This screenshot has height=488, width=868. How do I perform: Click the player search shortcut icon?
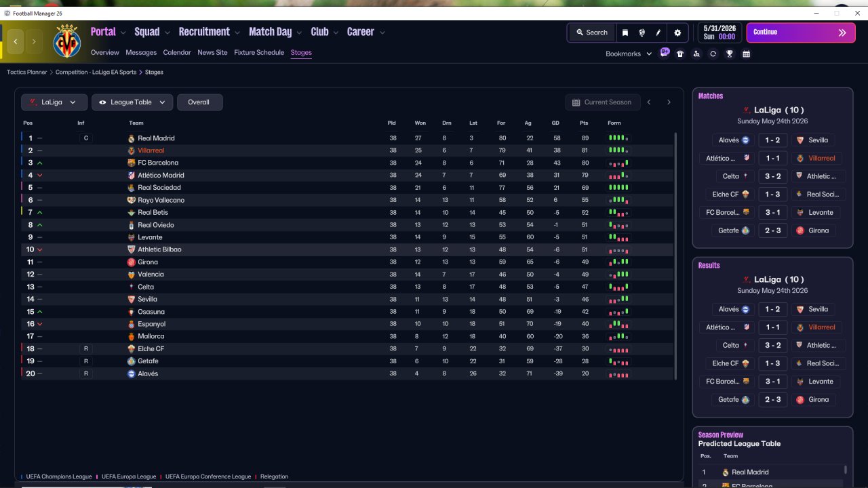tap(696, 54)
